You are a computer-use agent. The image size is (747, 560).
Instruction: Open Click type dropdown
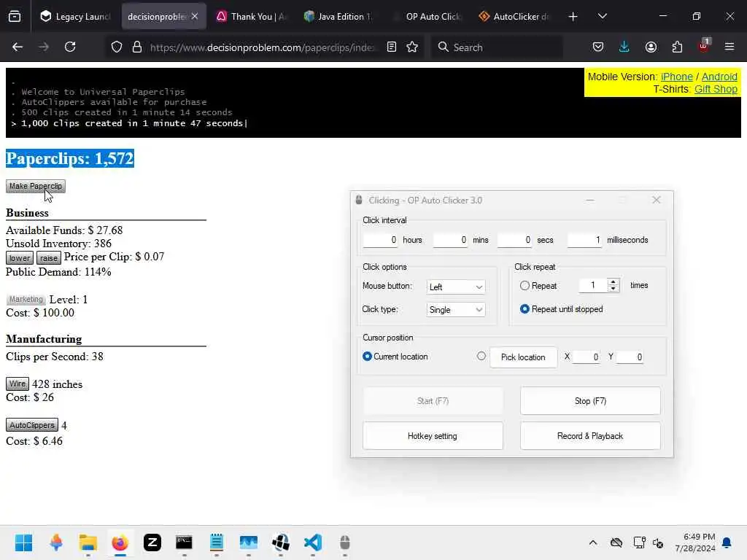(x=456, y=310)
